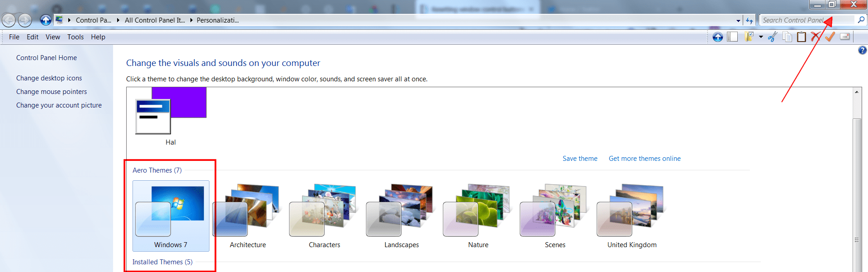Select the Nature theme
The image size is (868, 272).
point(478,216)
